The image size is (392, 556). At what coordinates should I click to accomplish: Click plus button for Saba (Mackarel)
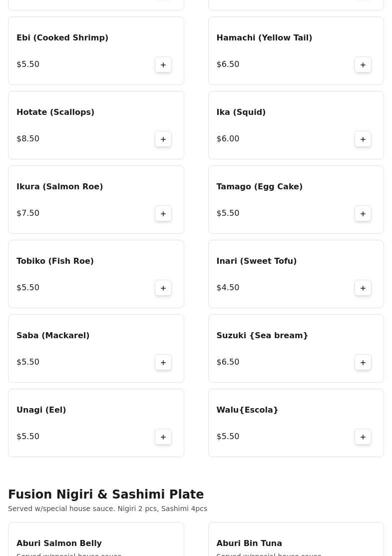pos(163,363)
